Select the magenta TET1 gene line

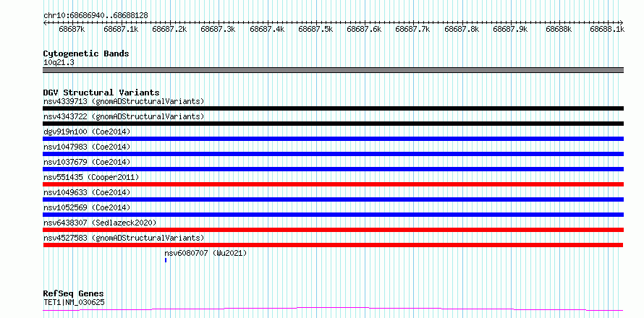[x=333, y=309]
